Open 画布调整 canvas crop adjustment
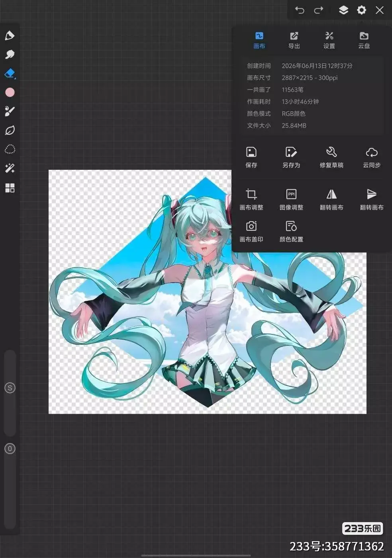Viewport: 392px width, 558px height. pyautogui.click(x=251, y=199)
